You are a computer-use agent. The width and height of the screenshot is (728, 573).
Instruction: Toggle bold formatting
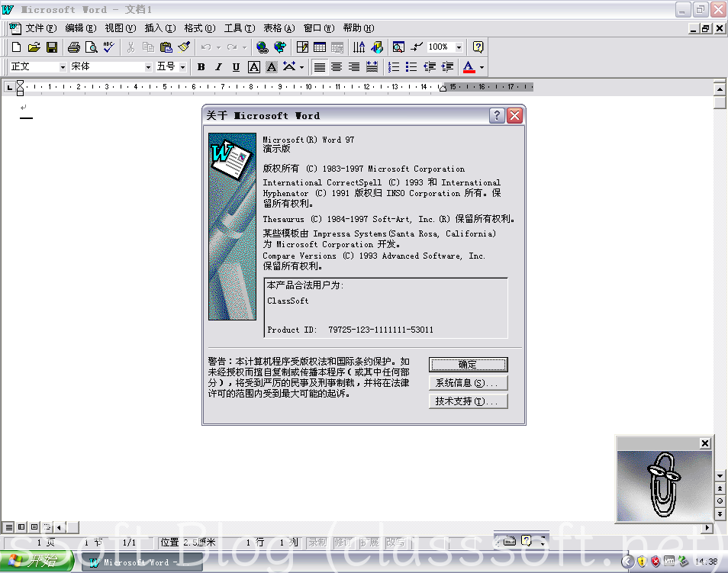(201, 66)
